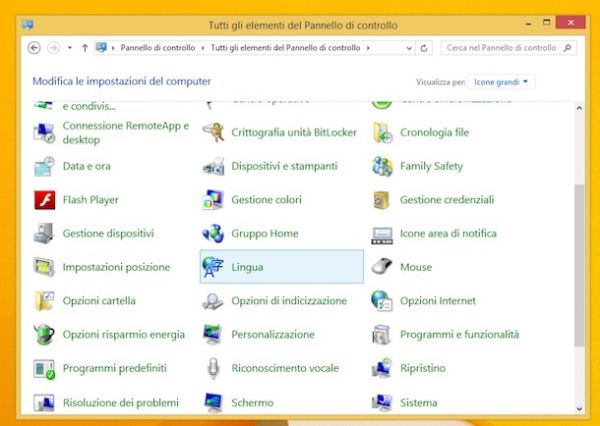Click the Riconoscimento vocale microphone icon
The image size is (600, 426).
[x=213, y=368]
